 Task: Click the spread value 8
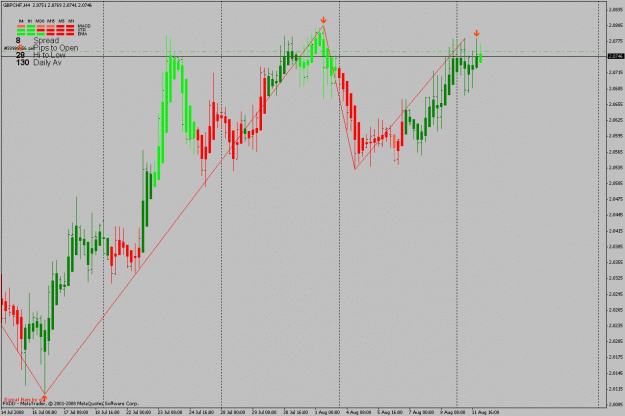(18, 40)
